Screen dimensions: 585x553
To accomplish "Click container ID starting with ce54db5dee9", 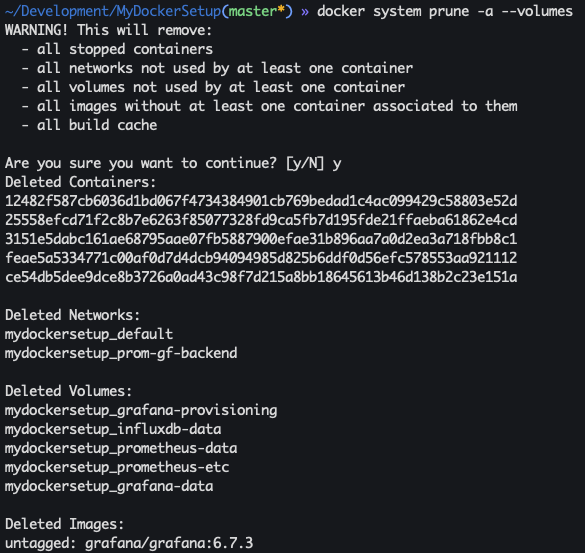I will [x=261, y=277].
